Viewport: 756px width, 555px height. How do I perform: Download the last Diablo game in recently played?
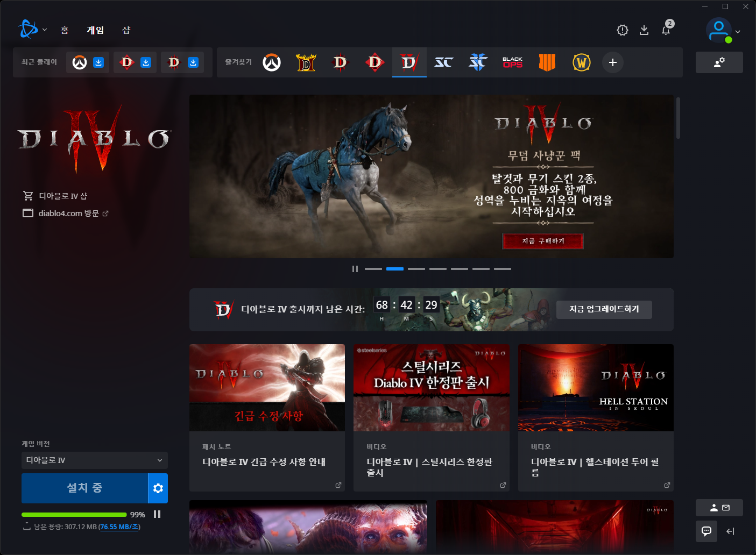pyautogui.click(x=193, y=62)
